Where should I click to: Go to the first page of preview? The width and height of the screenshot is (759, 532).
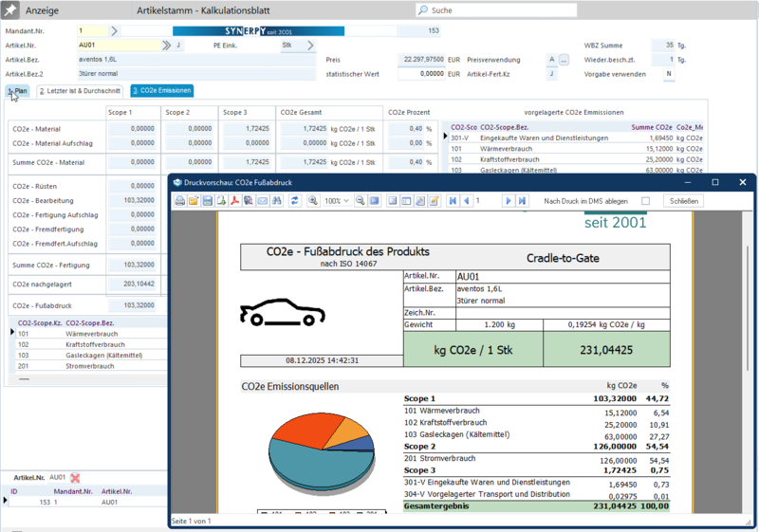pos(454,201)
